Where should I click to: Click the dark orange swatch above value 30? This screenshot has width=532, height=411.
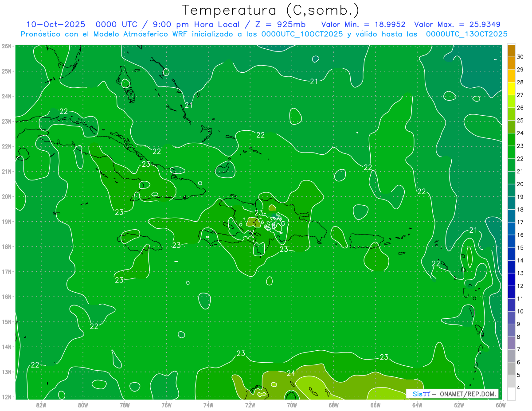click(x=511, y=51)
